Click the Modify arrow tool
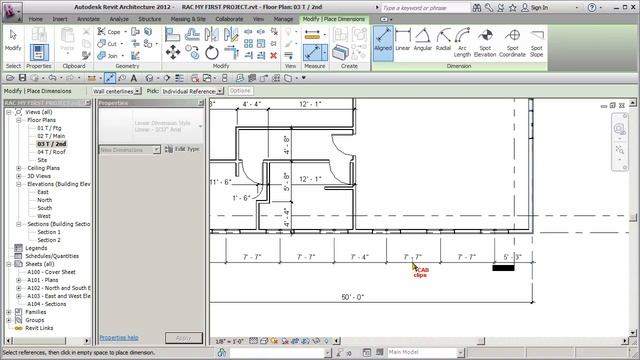Viewport: 640px width, 360px height. pos(13,40)
